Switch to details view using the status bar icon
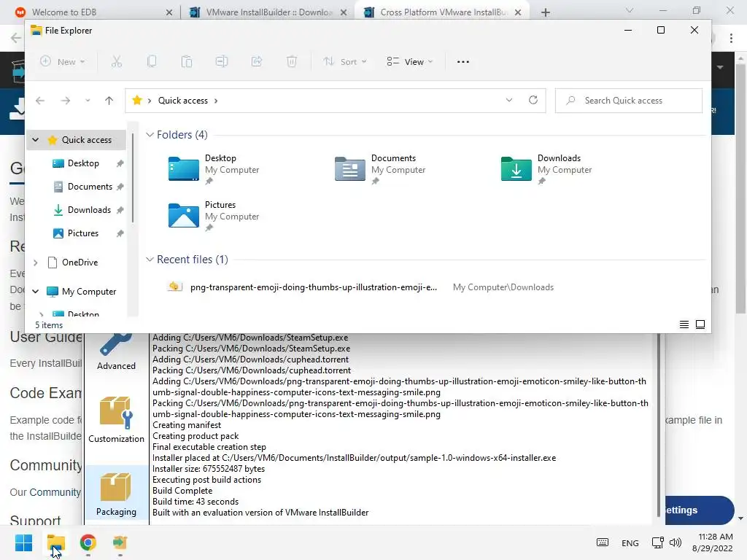Image resolution: width=747 pixels, height=560 pixels. 684,324
